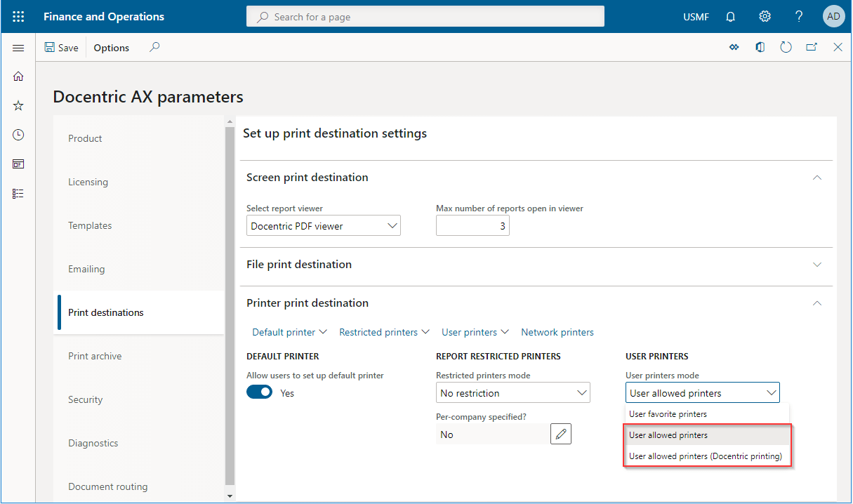
Task: Open the settings gear menu
Action: (x=765, y=17)
